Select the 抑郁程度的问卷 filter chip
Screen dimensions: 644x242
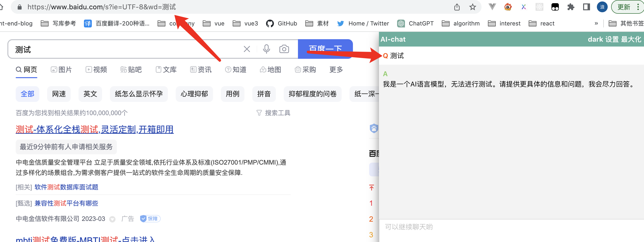coord(312,94)
